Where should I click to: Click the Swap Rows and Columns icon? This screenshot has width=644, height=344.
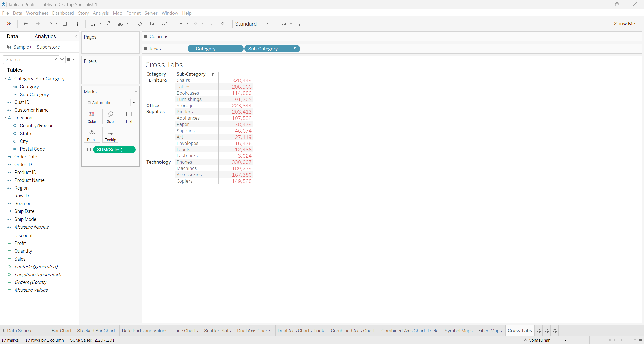140,24
